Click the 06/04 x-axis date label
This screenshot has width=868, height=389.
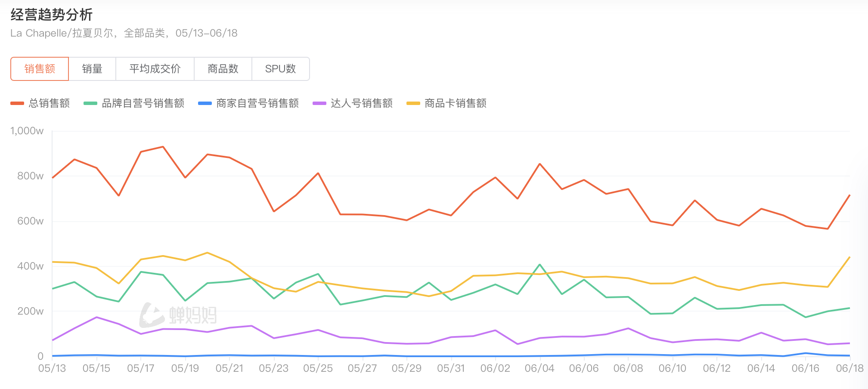[x=539, y=368]
